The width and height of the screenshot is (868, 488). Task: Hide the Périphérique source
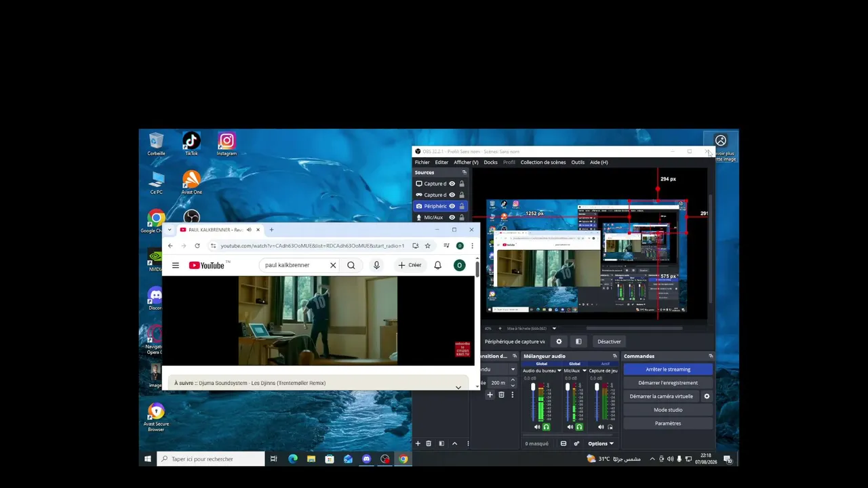[x=452, y=206]
